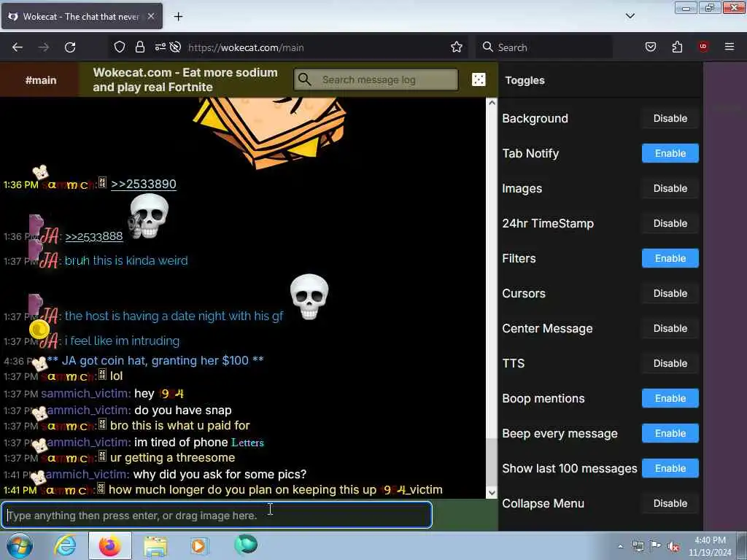Viewport: 747px width, 560px height.
Task: Click the Search message log field
Action: 376,79
